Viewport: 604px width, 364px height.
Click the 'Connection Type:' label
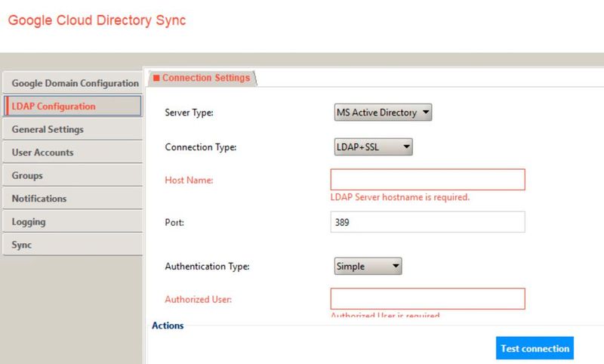click(x=201, y=147)
